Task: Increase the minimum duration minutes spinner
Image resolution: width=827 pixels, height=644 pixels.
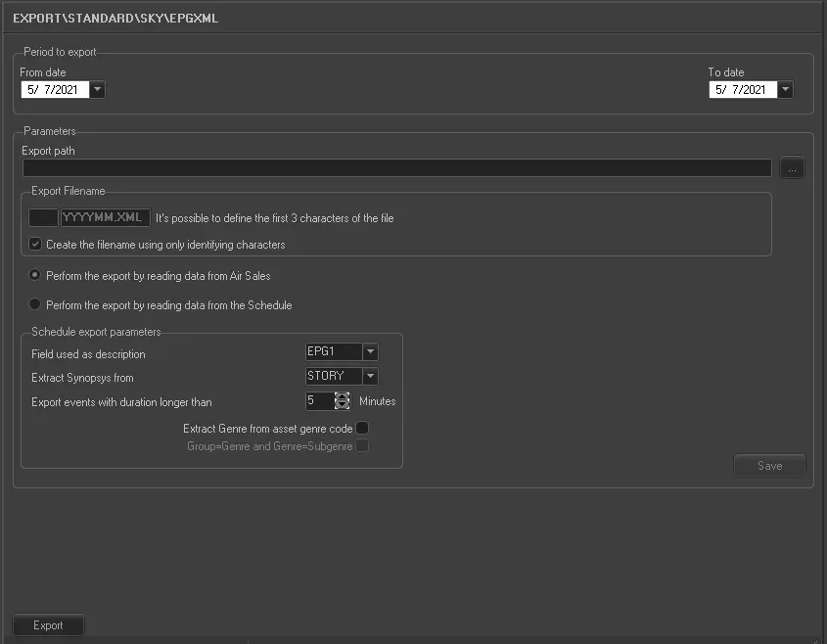Action: point(343,396)
